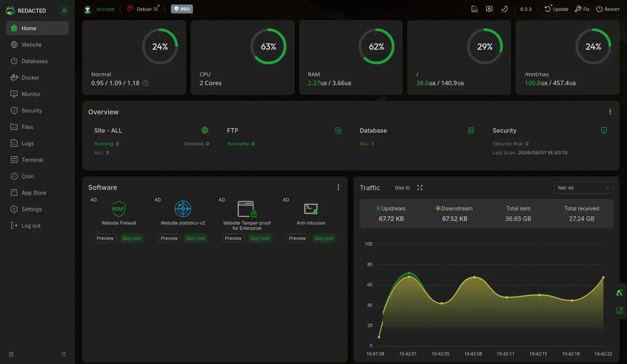Click the Settings gear icon in sidebar
627x364 pixels.
pyautogui.click(x=14, y=209)
